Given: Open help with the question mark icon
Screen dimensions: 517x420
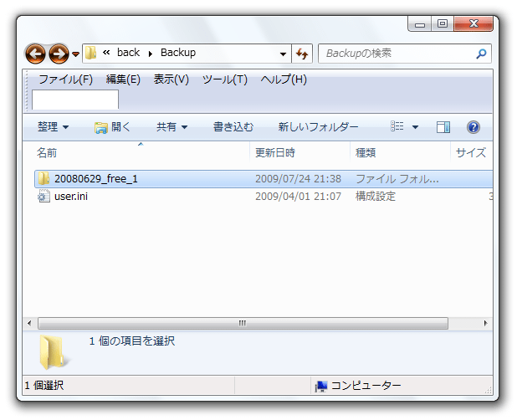Looking at the screenshot, I should click(473, 127).
